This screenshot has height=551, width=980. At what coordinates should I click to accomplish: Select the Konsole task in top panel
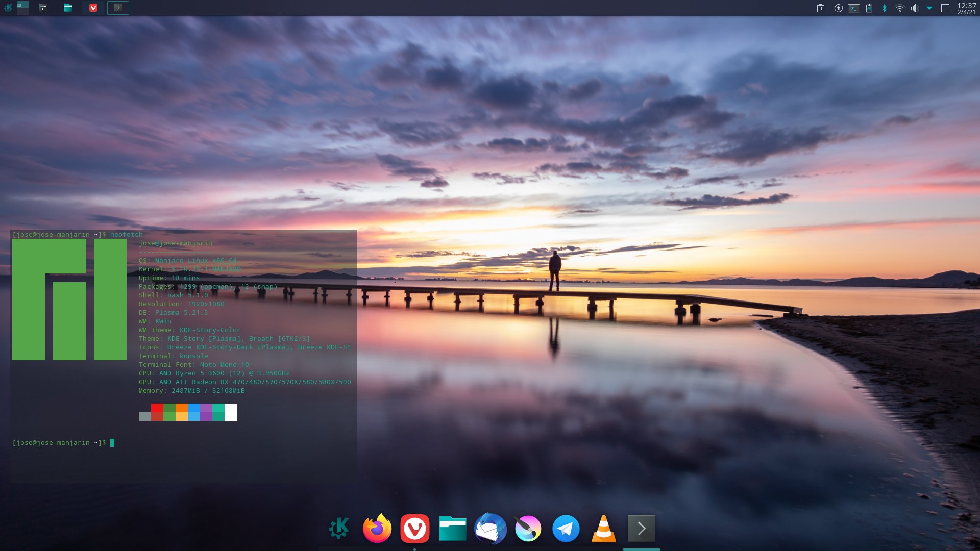(x=118, y=8)
